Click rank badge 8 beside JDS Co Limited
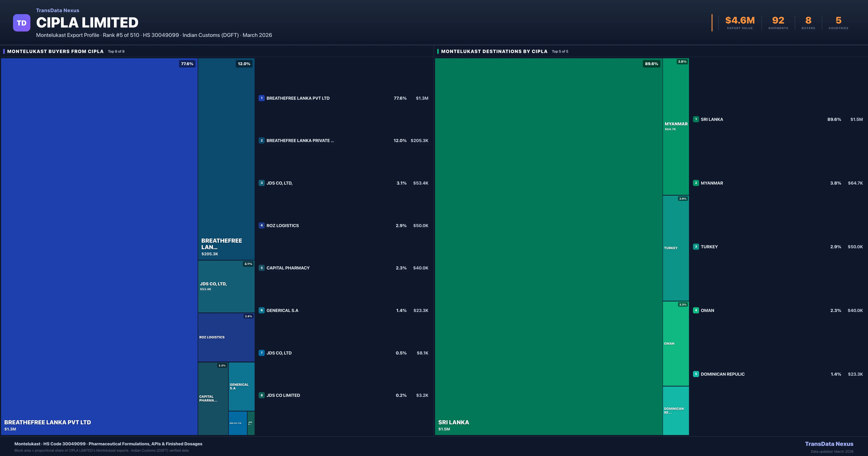The width and height of the screenshot is (868, 456). pyautogui.click(x=261, y=395)
